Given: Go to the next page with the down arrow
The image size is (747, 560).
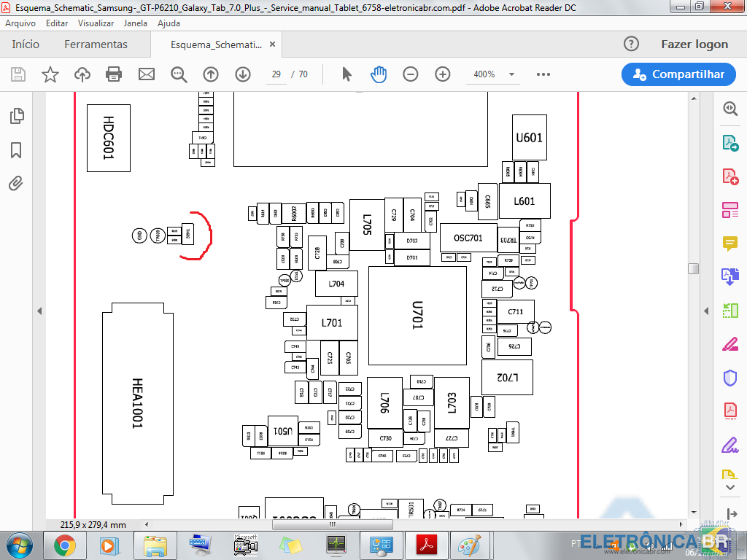Looking at the screenshot, I should (x=243, y=74).
